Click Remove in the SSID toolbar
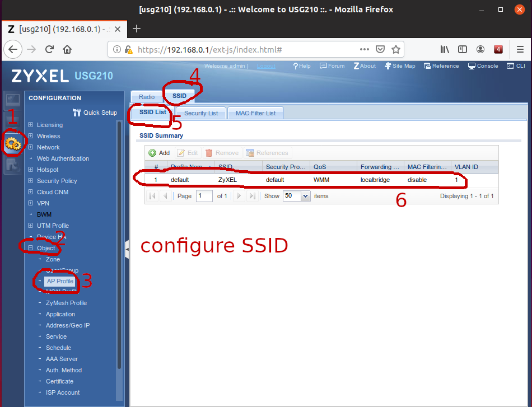This screenshot has width=532, height=407. coord(222,153)
